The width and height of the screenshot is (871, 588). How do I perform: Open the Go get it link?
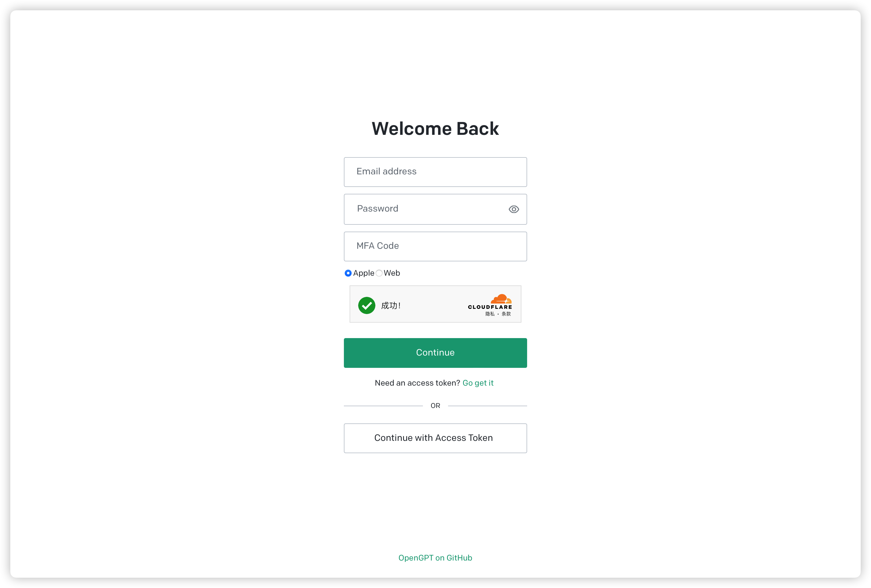[478, 383]
